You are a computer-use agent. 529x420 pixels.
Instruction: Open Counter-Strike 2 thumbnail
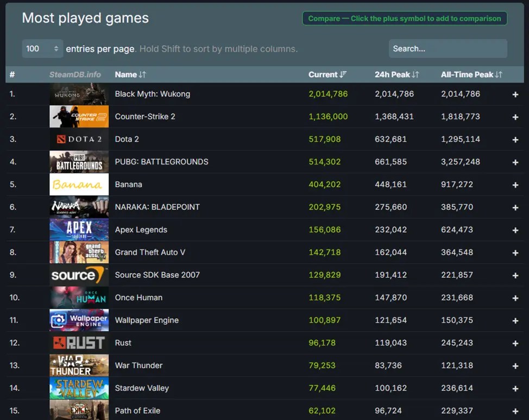pyautogui.click(x=79, y=116)
